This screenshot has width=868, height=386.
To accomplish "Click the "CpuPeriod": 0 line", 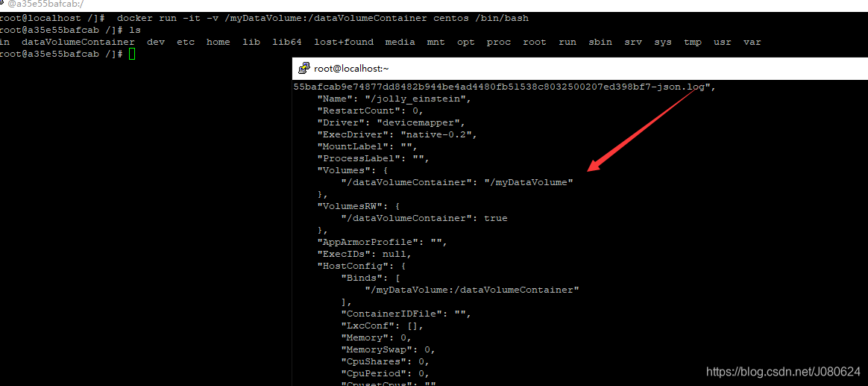I will 385,373.
